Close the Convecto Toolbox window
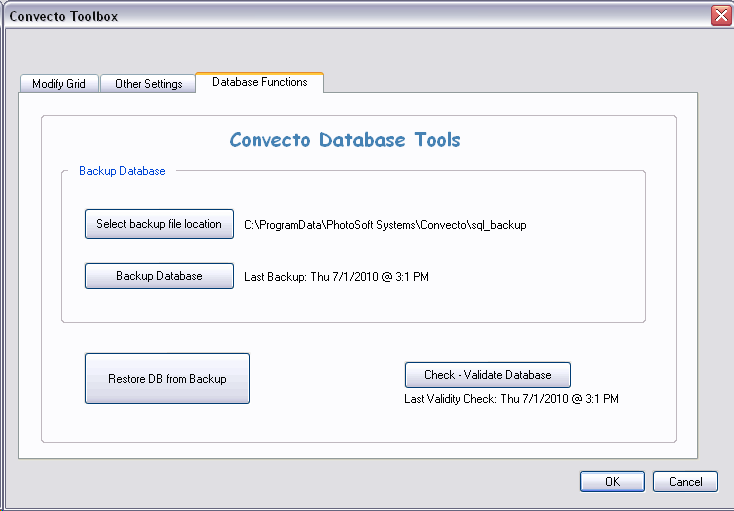 (x=721, y=16)
